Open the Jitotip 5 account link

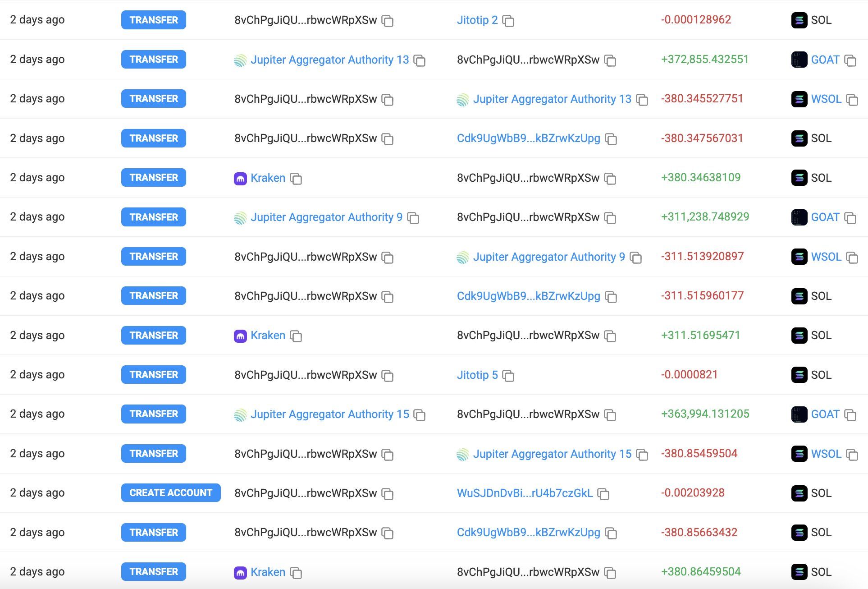pos(477,375)
